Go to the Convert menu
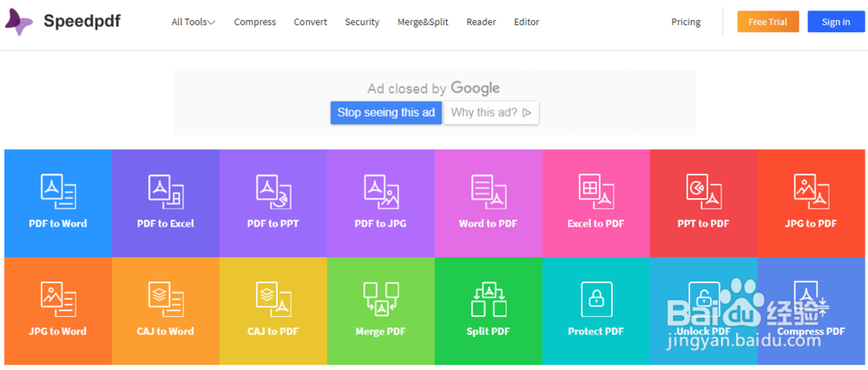Viewport: 868px width, 370px height. pos(311,22)
